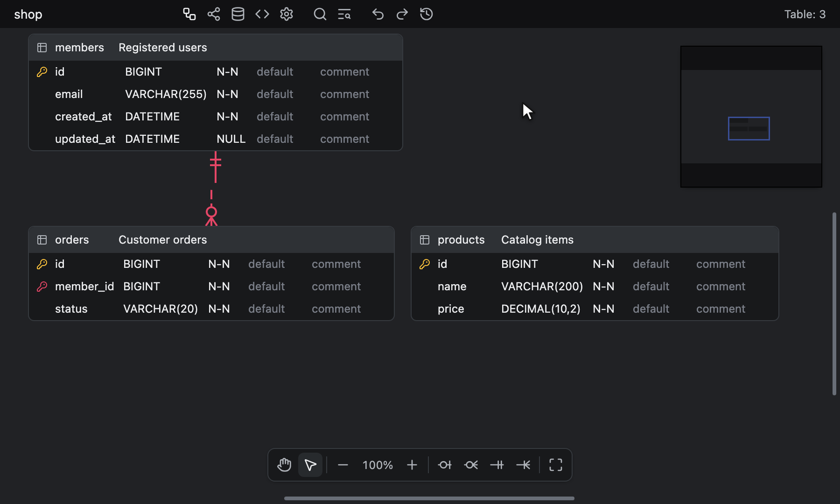The image size is (840, 504).
Task: Open the history clock icon
Action: (x=427, y=14)
